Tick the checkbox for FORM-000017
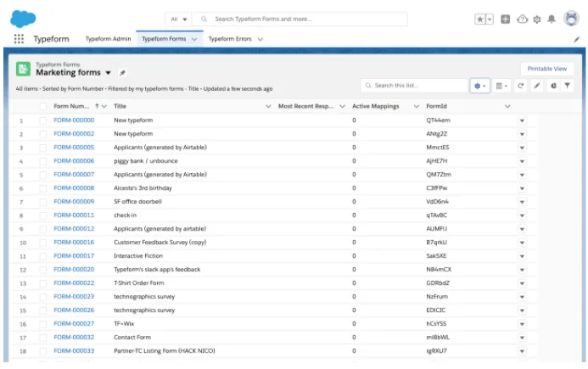The image size is (588, 369). pyautogui.click(x=43, y=256)
